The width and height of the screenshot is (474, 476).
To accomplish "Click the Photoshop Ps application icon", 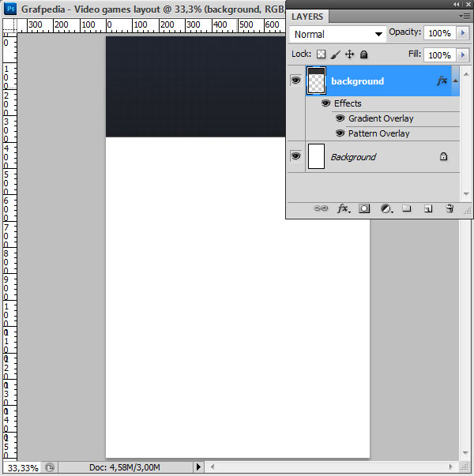I will point(10,9).
